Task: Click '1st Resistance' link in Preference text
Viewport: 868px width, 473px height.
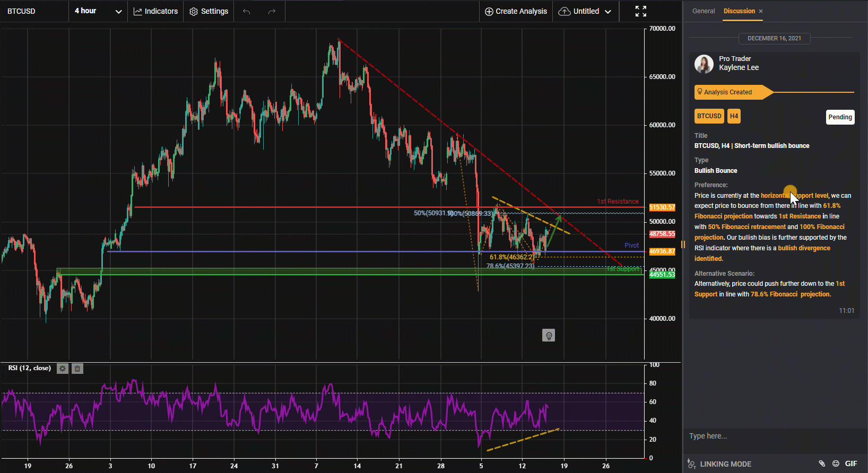Action: coord(800,216)
